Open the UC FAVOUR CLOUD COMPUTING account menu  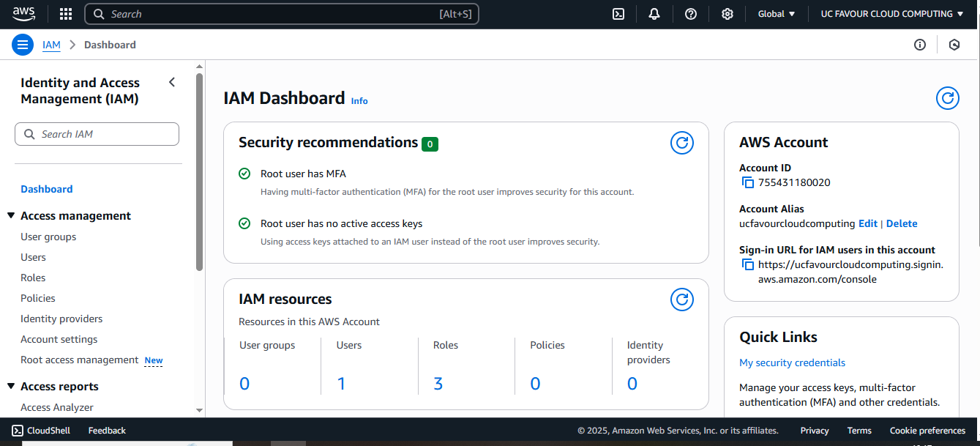coord(891,14)
